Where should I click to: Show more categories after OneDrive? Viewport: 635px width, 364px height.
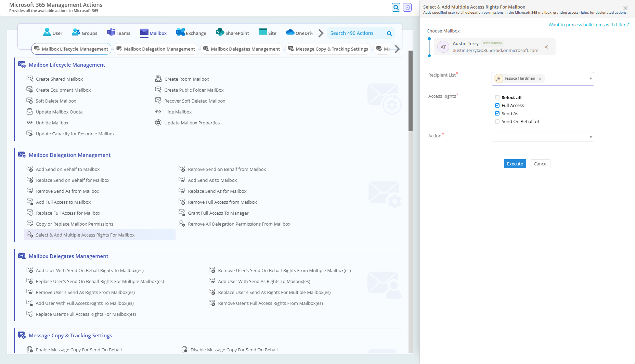click(x=321, y=33)
